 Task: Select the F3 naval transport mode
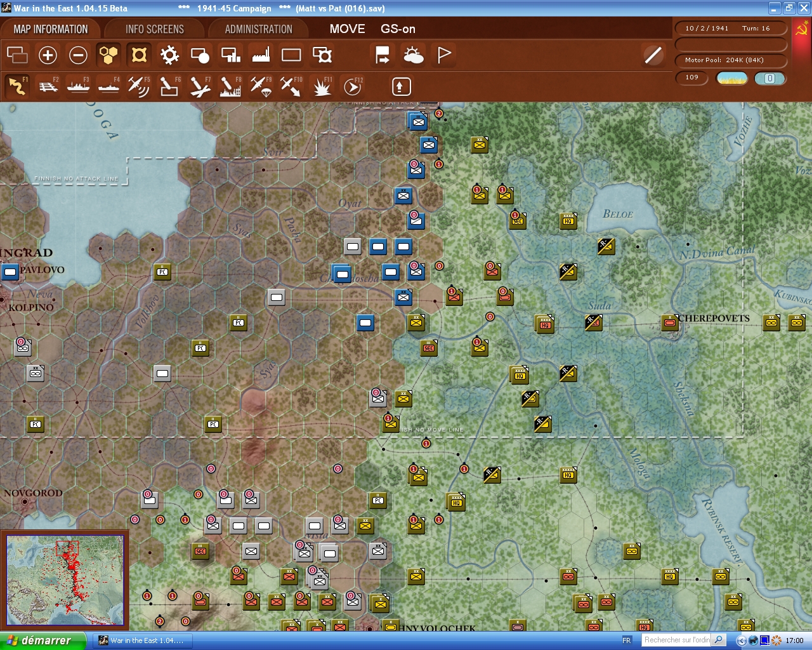coord(79,86)
